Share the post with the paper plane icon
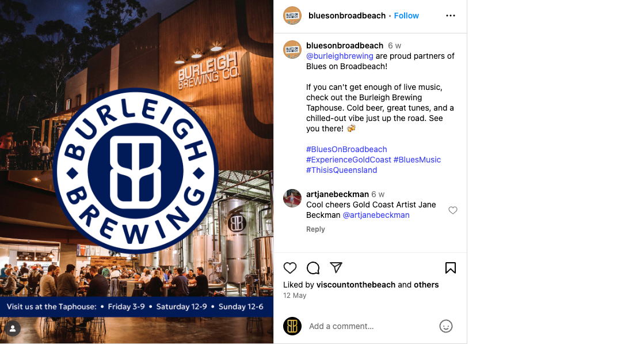The image size is (644, 344). coord(336,267)
